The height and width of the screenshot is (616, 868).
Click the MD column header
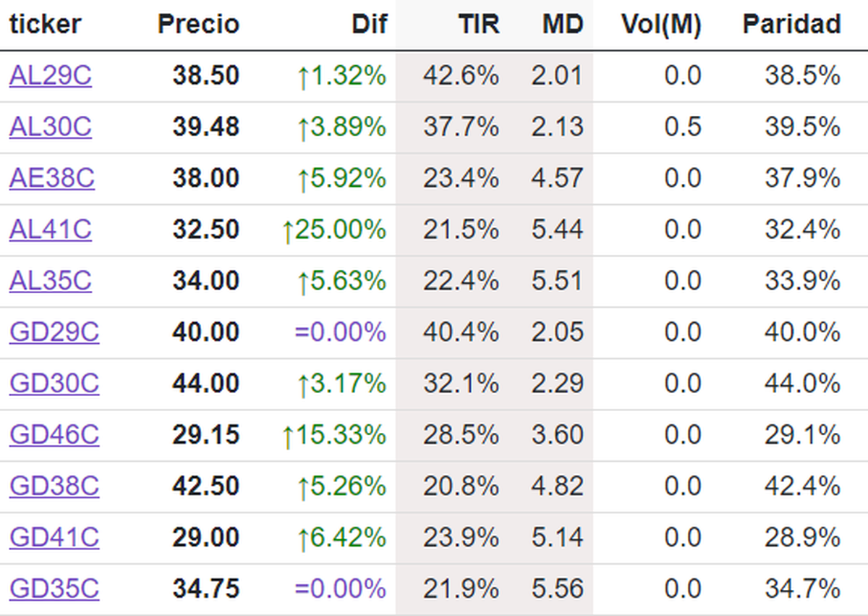[x=563, y=25]
